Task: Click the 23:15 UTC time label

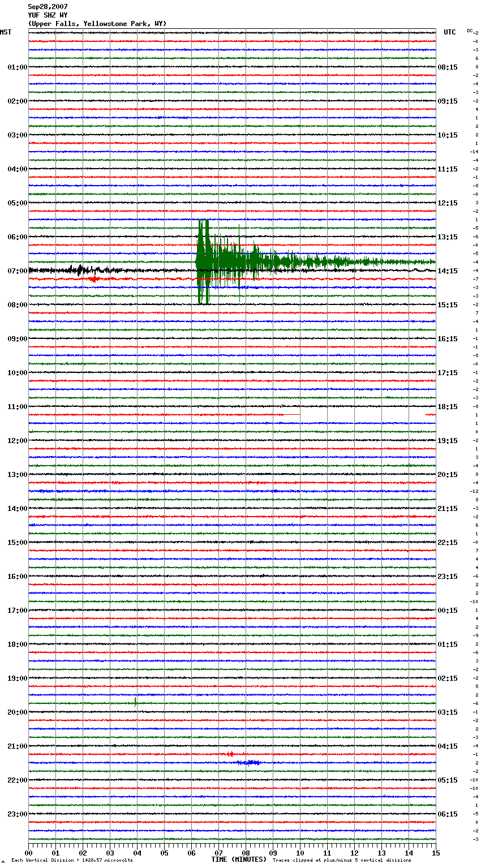Action: click(448, 577)
